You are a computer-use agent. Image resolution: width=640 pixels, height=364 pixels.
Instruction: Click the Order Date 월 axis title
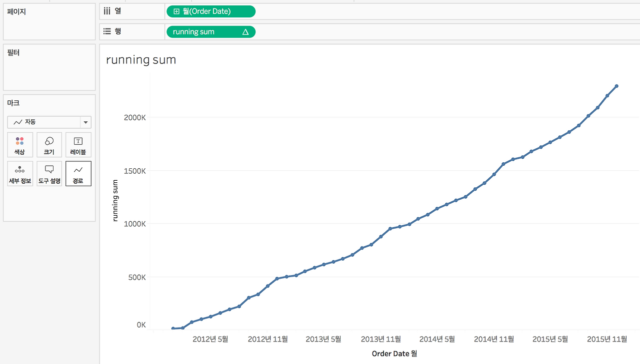click(x=394, y=354)
